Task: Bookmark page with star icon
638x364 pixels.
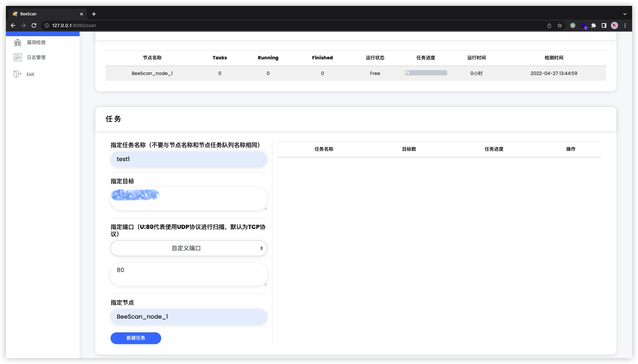Action: click(560, 25)
